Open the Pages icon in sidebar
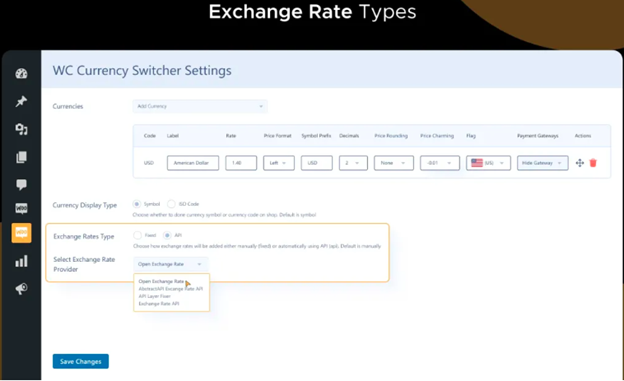 (x=21, y=157)
